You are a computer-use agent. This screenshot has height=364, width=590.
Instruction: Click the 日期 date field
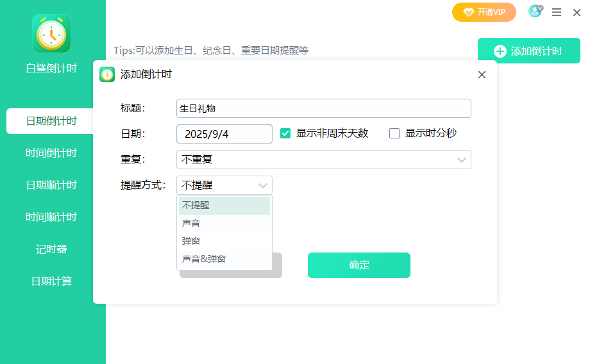click(x=224, y=134)
